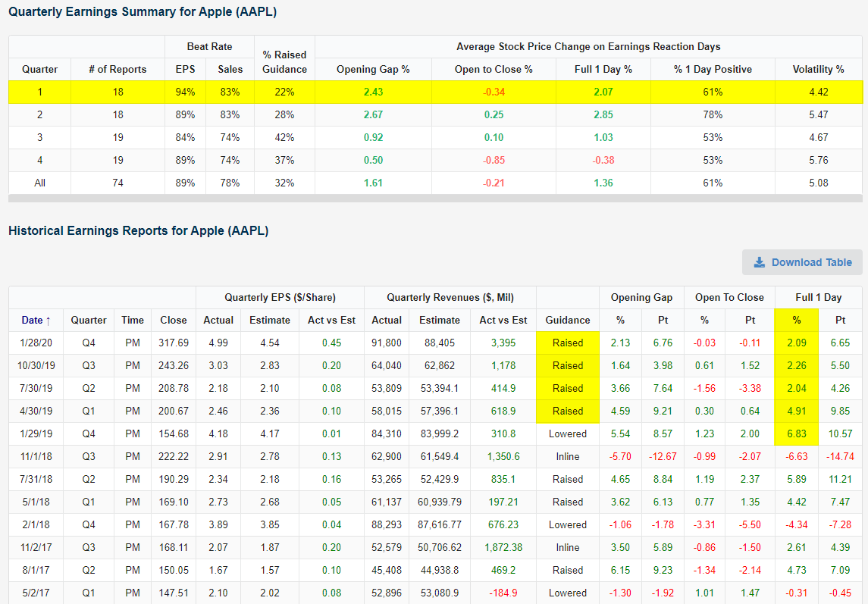Sort summary by Volatility % header
This screenshot has width=868, height=604.
click(818, 69)
